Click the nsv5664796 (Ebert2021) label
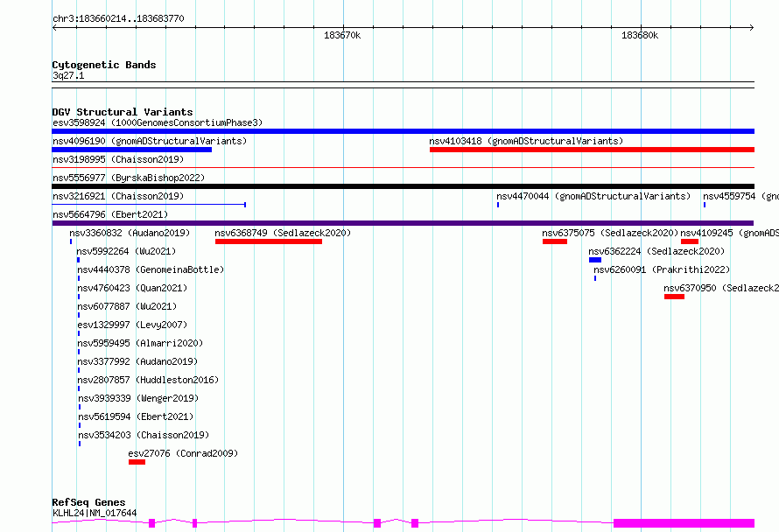 (x=110, y=214)
